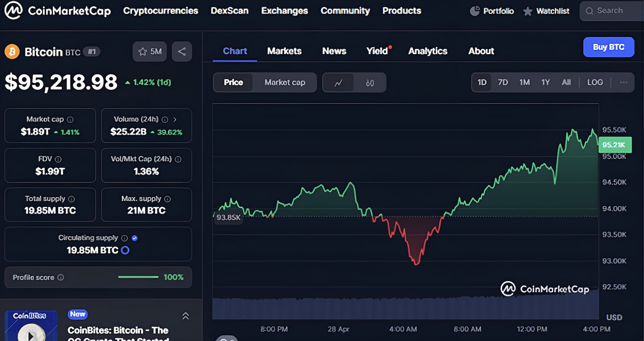Screen dimensions: 644x341
Task: Click Circulating supply info icon
Action: 124,238
